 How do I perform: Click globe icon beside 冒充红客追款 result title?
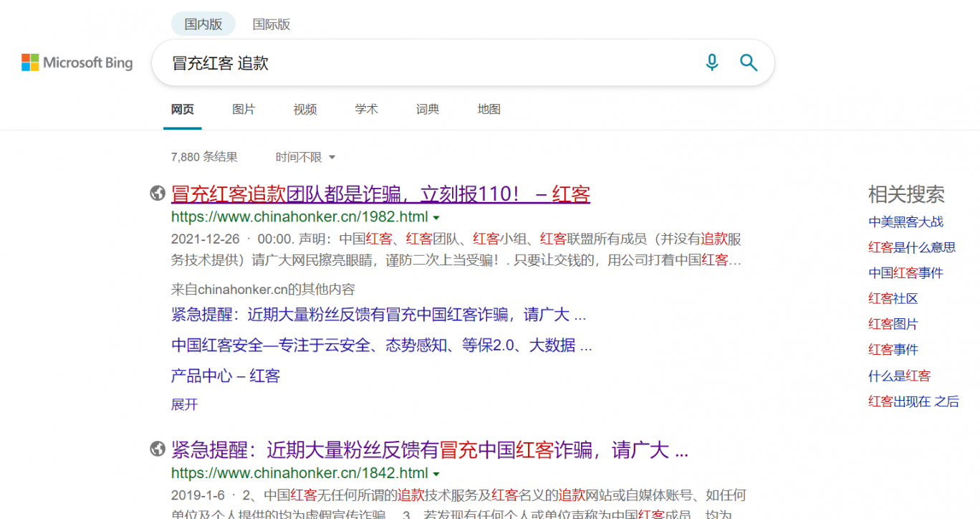(x=158, y=194)
